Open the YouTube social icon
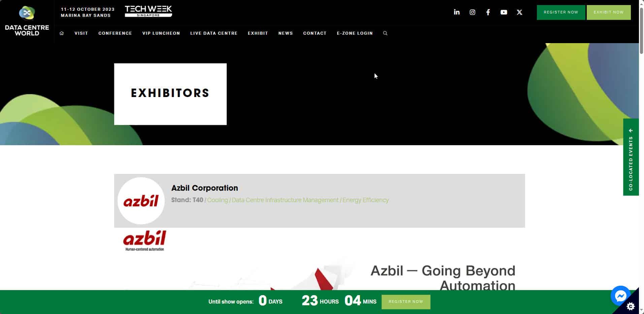644x314 pixels. click(504, 12)
